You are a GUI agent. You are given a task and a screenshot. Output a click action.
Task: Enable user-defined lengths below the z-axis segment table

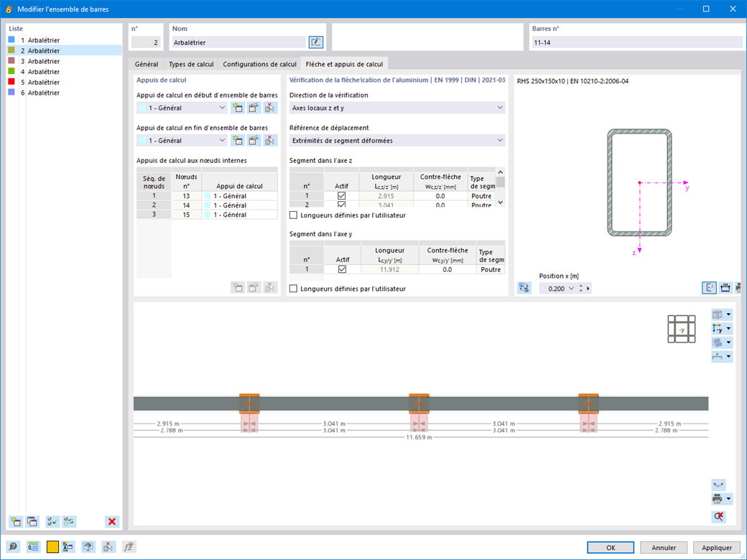294,215
